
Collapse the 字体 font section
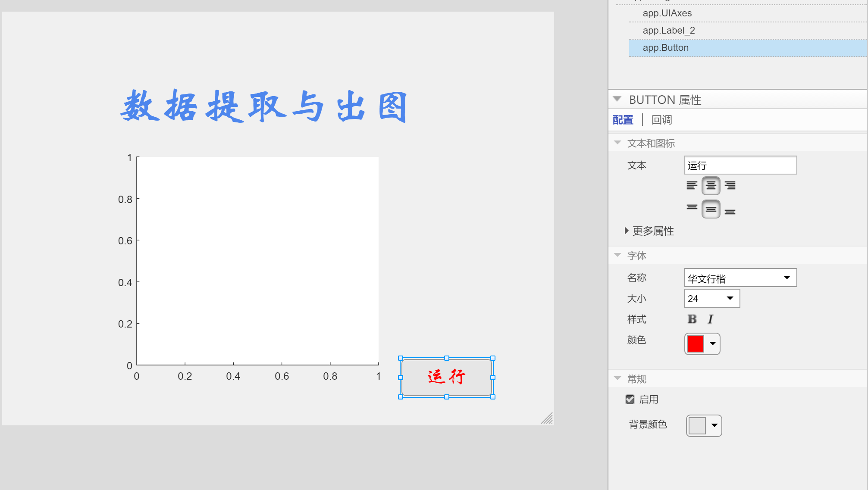[x=617, y=255]
